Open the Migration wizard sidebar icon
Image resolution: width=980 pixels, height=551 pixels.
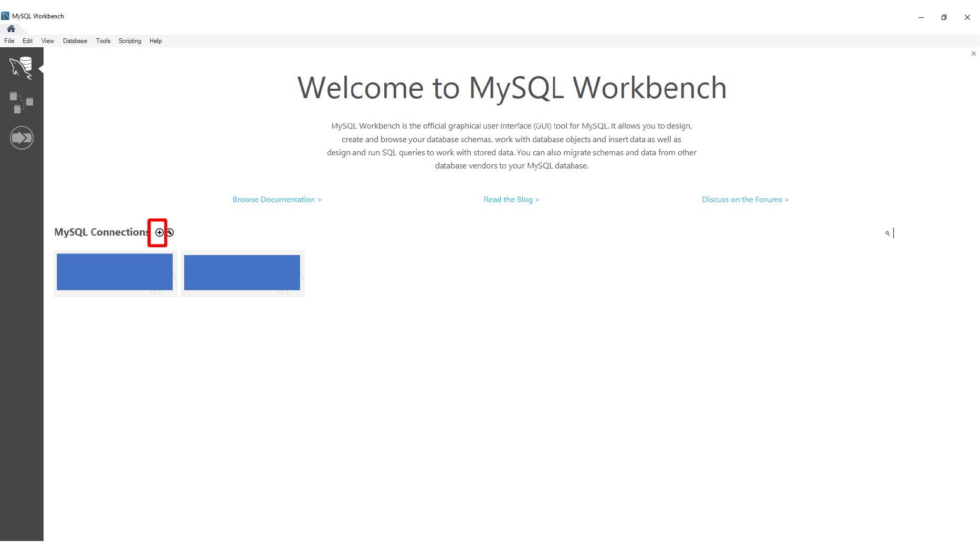pyautogui.click(x=22, y=137)
